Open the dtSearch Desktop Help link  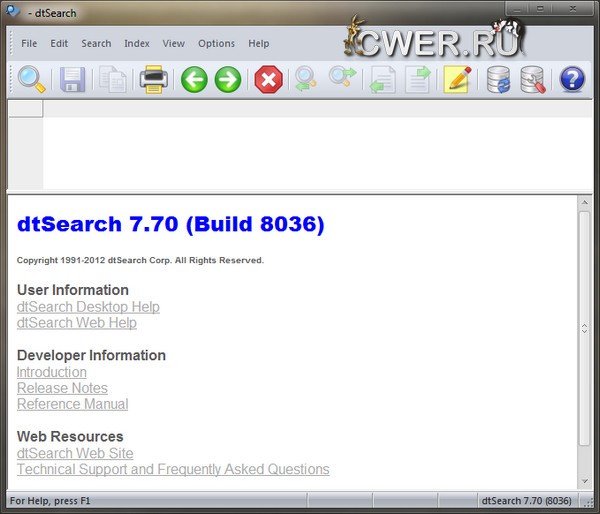[x=88, y=307]
